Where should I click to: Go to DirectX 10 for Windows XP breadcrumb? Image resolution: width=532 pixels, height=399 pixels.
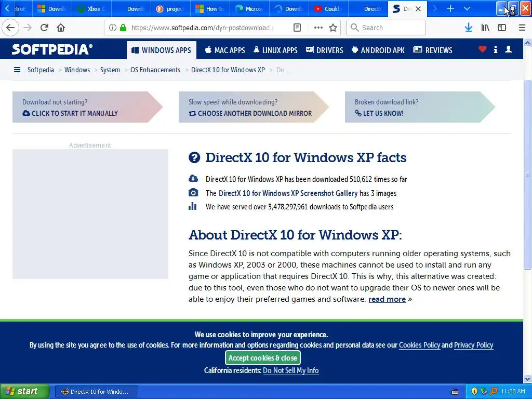point(228,70)
